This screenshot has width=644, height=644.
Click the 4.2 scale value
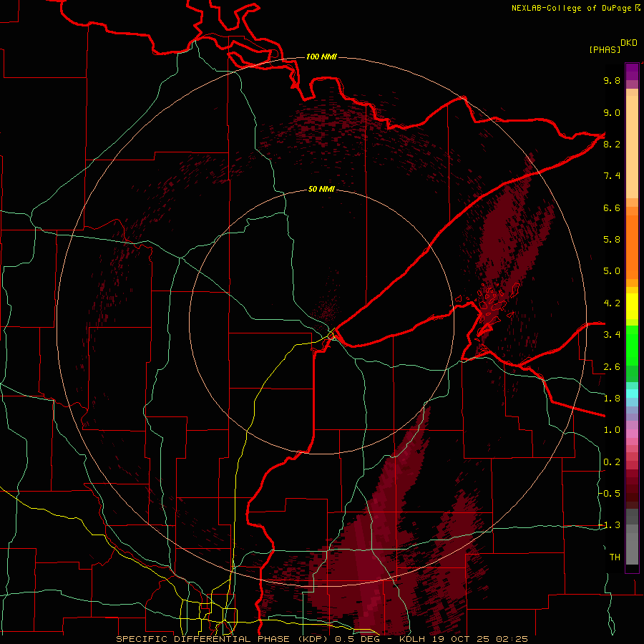(612, 303)
